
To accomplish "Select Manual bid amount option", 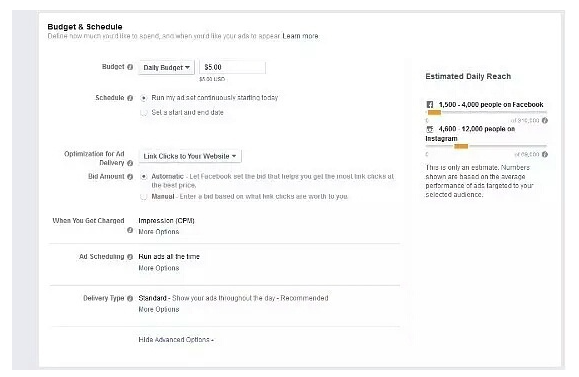I will [144, 197].
